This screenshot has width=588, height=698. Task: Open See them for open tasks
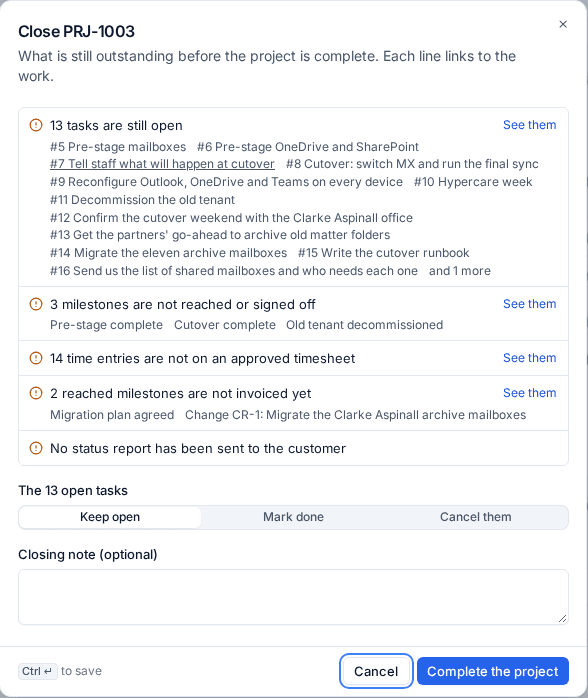pyautogui.click(x=529, y=125)
